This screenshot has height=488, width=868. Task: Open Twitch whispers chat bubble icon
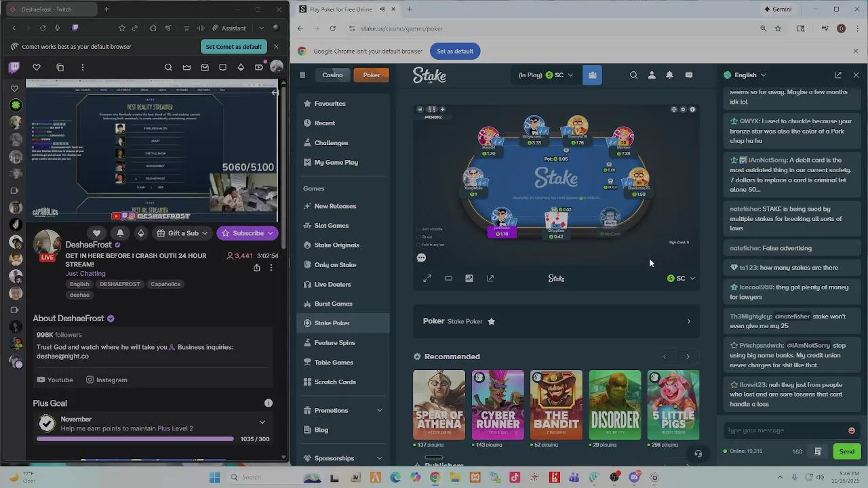click(x=222, y=67)
